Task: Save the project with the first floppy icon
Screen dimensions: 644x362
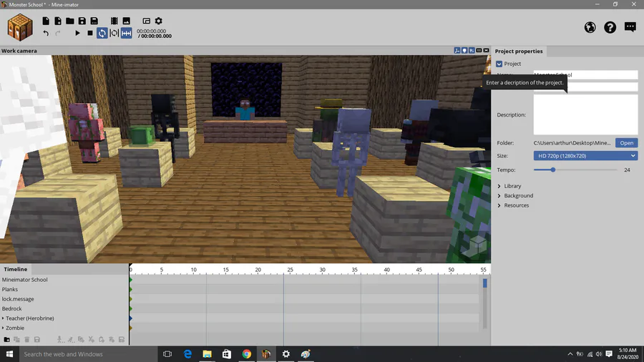Action: 82,21
